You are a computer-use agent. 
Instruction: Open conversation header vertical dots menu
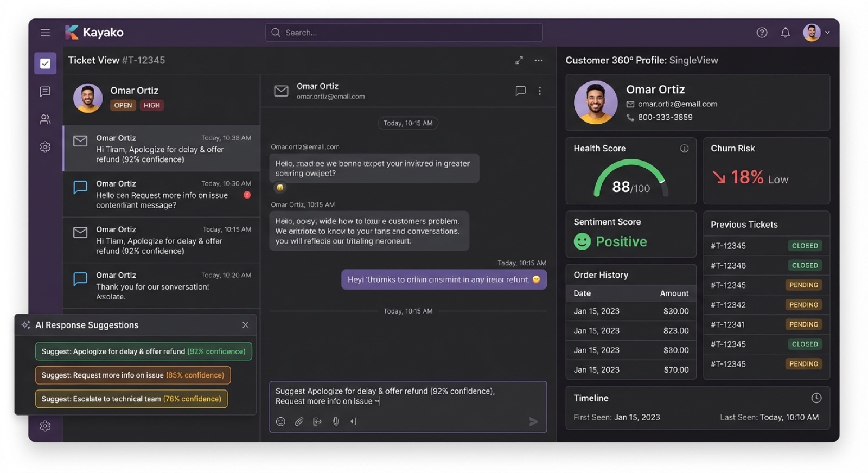(x=539, y=91)
